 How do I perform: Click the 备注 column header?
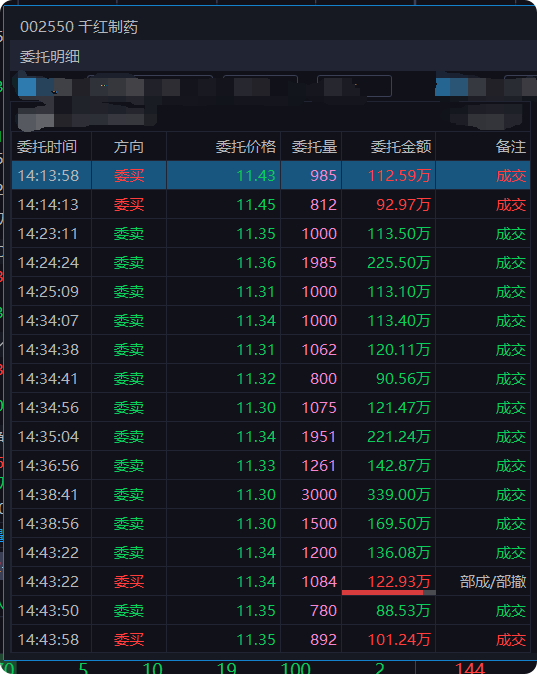[x=511, y=147]
